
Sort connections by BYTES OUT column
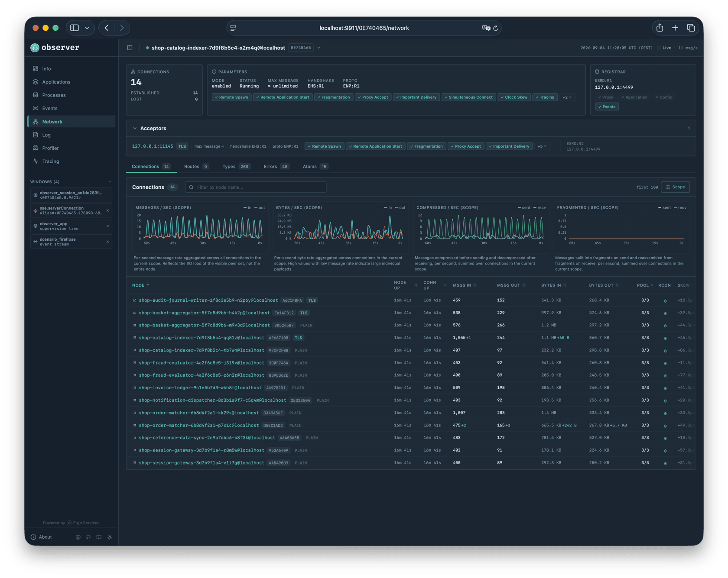(604, 285)
